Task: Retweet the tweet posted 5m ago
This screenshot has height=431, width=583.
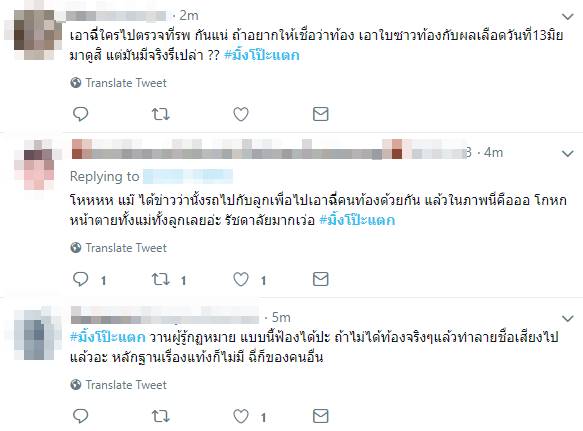Action: (x=161, y=416)
